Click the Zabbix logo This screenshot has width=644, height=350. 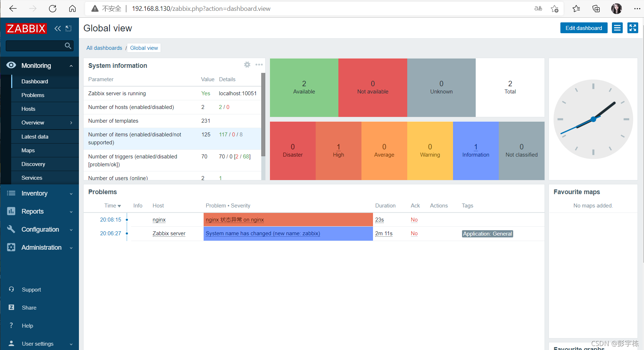coord(26,29)
